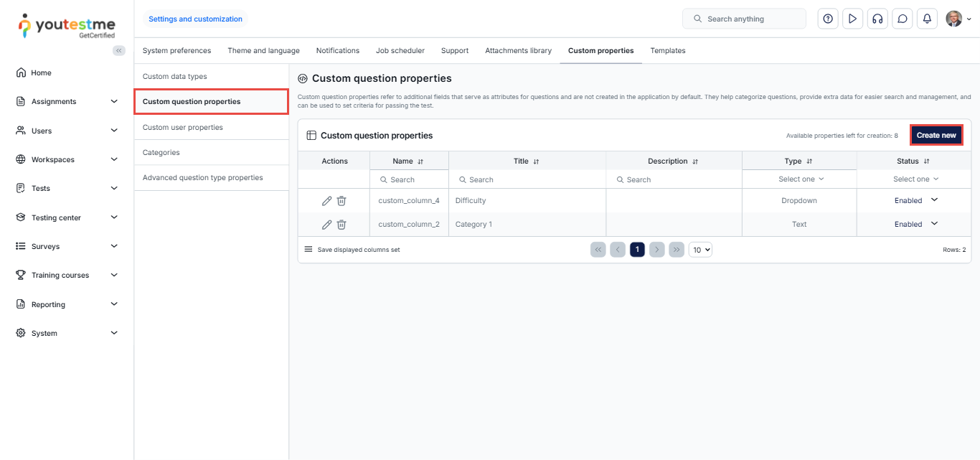Open the headset support icon

[x=877, y=19]
